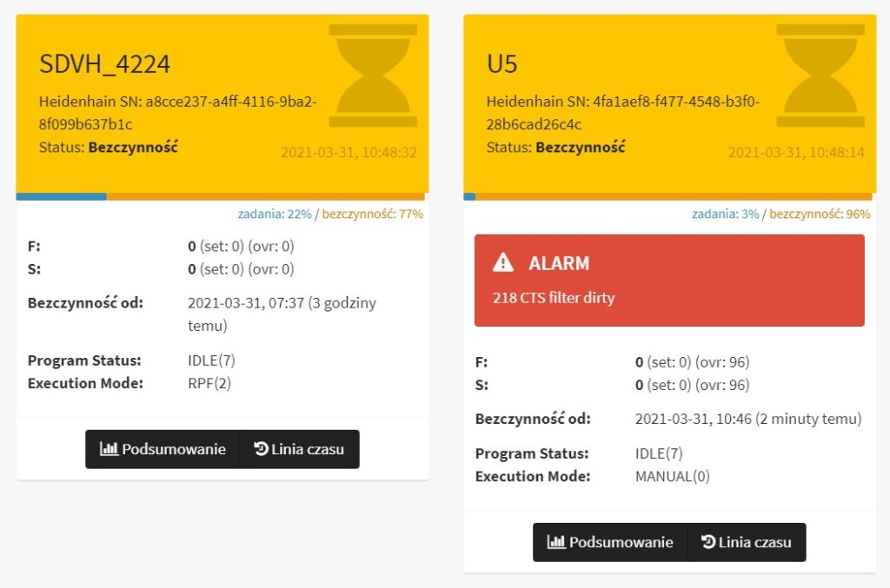Click the alarm warning triangle icon

point(503,262)
